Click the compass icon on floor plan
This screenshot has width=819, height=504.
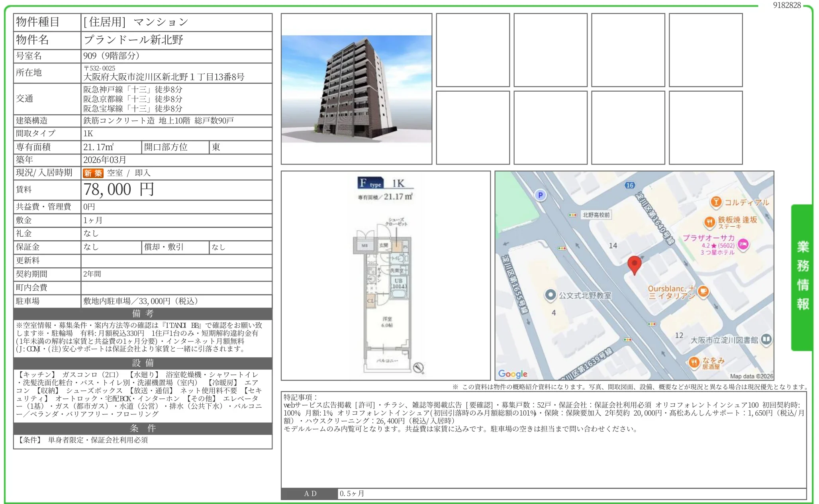418,368
